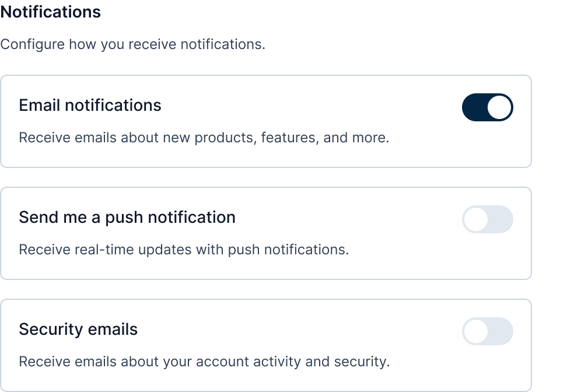Click the white knob on Email notifications toggle
Viewport: 588px width, 392px height.
[x=499, y=107]
